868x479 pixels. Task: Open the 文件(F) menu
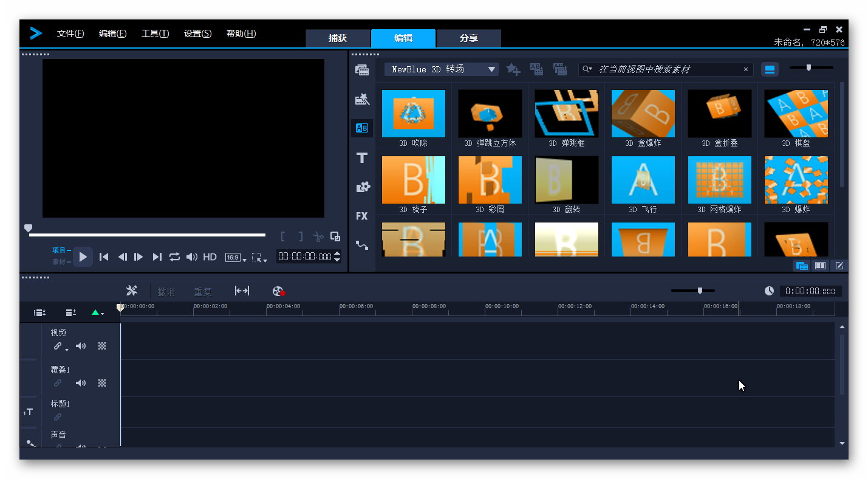70,33
